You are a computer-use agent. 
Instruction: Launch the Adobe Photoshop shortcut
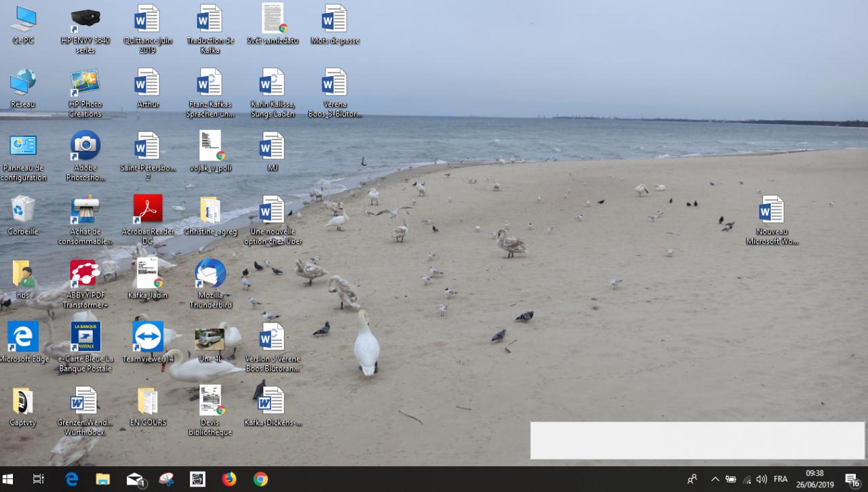click(x=85, y=157)
